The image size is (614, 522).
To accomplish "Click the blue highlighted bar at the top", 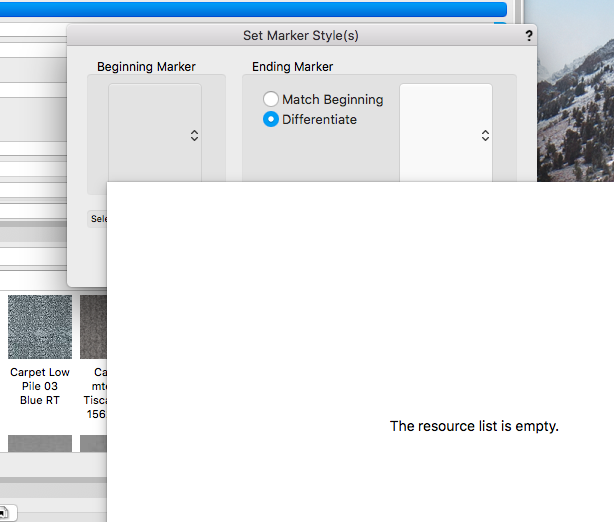I will click(x=250, y=9).
